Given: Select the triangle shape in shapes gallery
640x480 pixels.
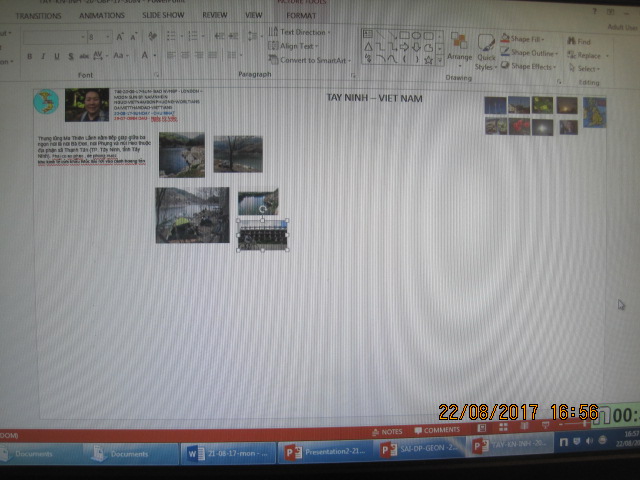Looking at the screenshot, I should [x=368, y=47].
